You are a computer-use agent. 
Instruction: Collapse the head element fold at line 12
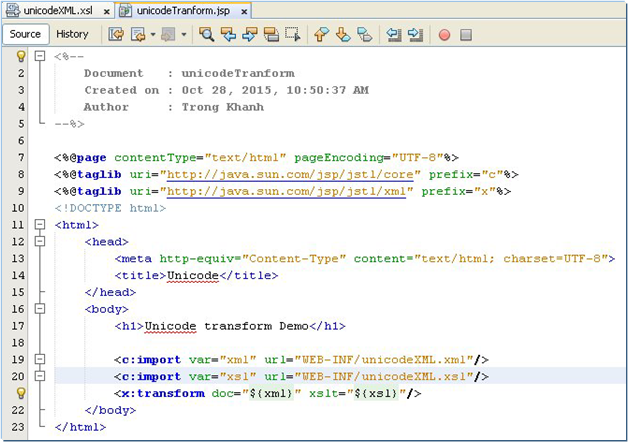point(40,241)
